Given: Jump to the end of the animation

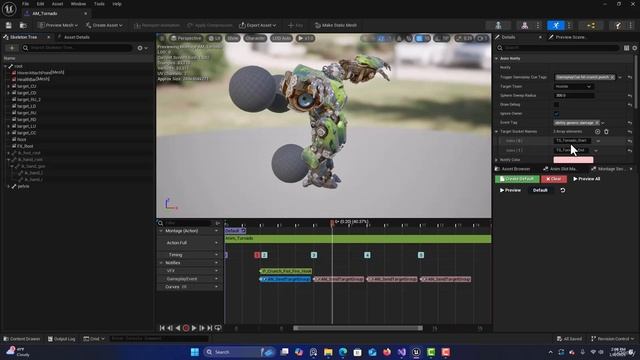Looking at the screenshot, I should 210,328.
